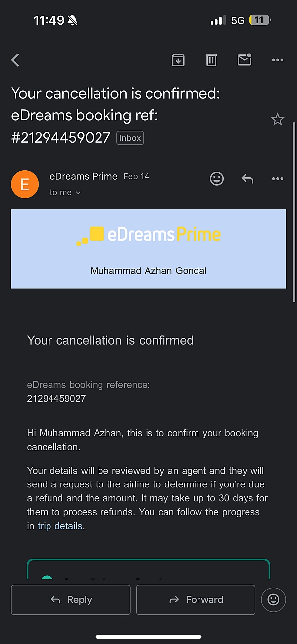The width and height of the screenshot is (297, 644).
Task: Mark email as unread with envelope icon
Action: pyautogui.click(x=245, y=60)
